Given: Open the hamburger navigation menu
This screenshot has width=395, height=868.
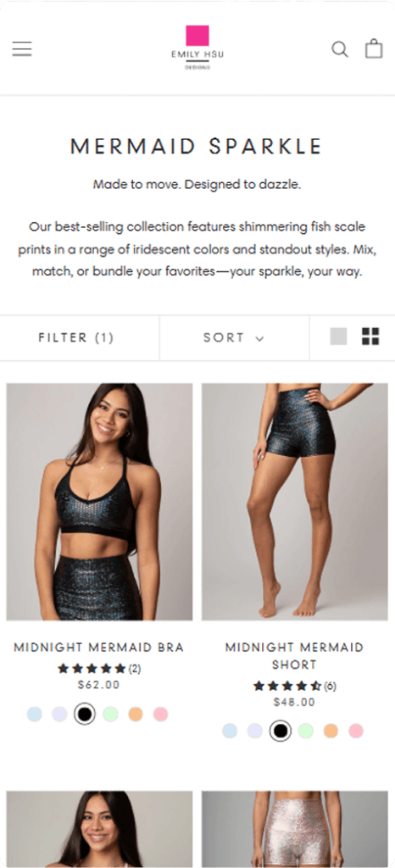Looking at the screenshot, I should coord(22,48).
